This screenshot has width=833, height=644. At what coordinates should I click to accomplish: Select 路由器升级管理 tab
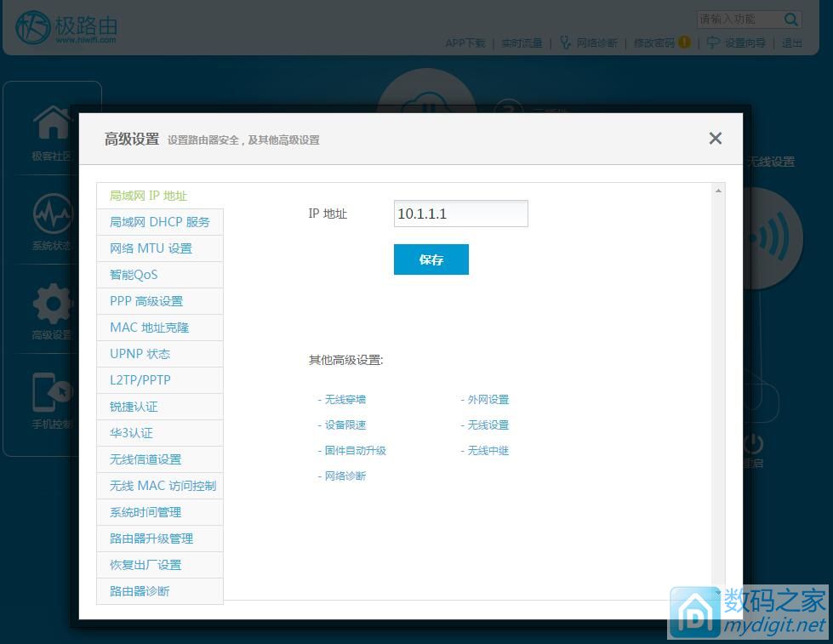pos(160,539)
